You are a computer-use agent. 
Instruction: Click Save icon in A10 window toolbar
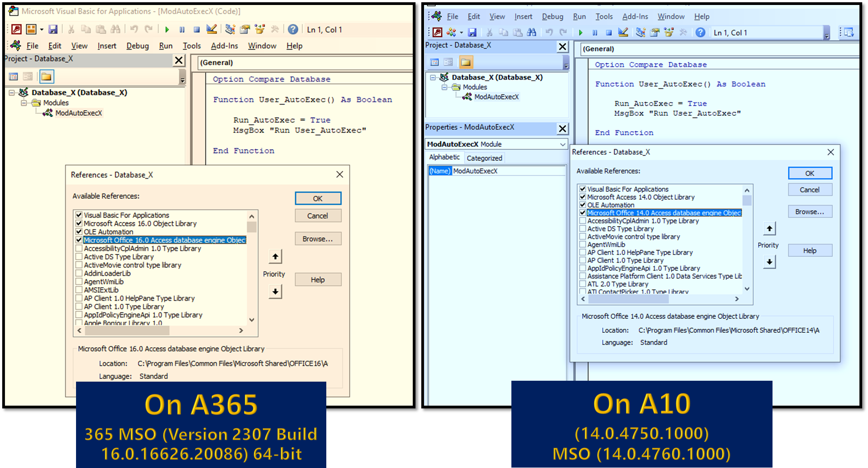point(472,32)
